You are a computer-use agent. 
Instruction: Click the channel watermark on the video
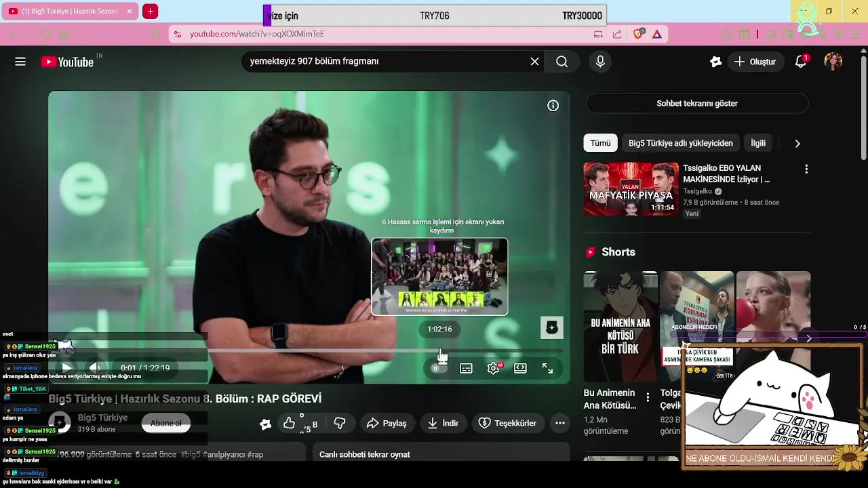pyautogui.click(x=552, y=328)
